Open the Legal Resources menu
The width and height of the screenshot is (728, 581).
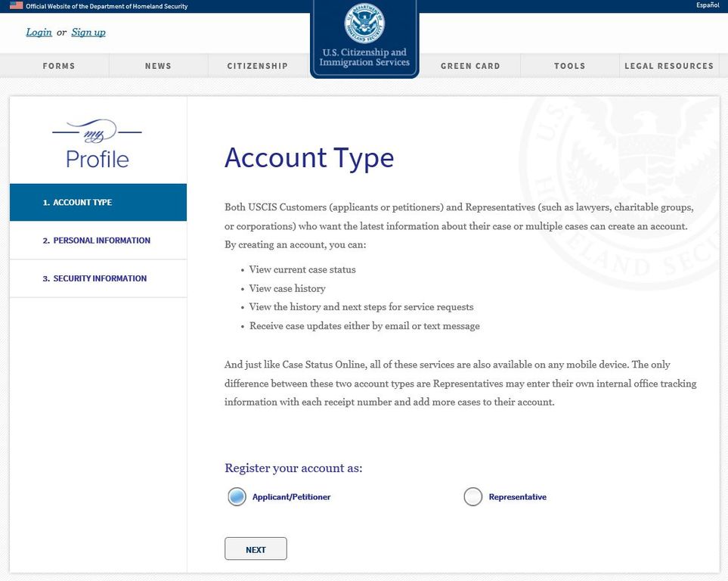669,66
